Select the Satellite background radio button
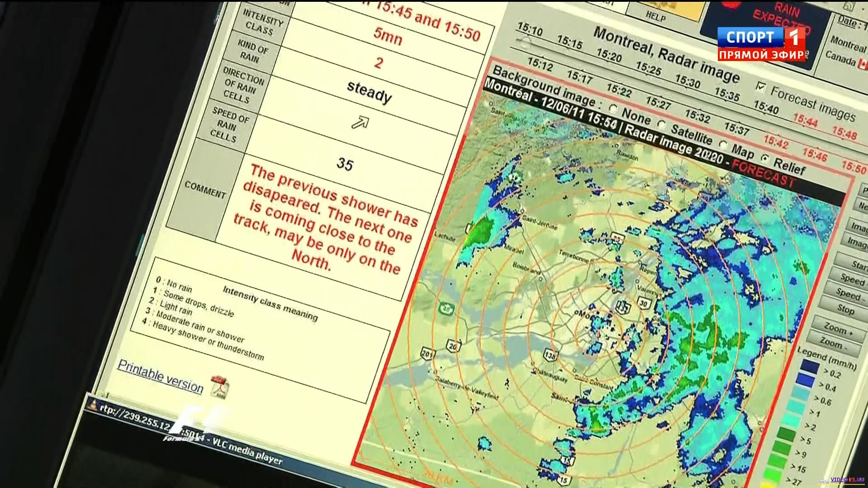Screen dimensions: 868x488 (x=662, y=124)
